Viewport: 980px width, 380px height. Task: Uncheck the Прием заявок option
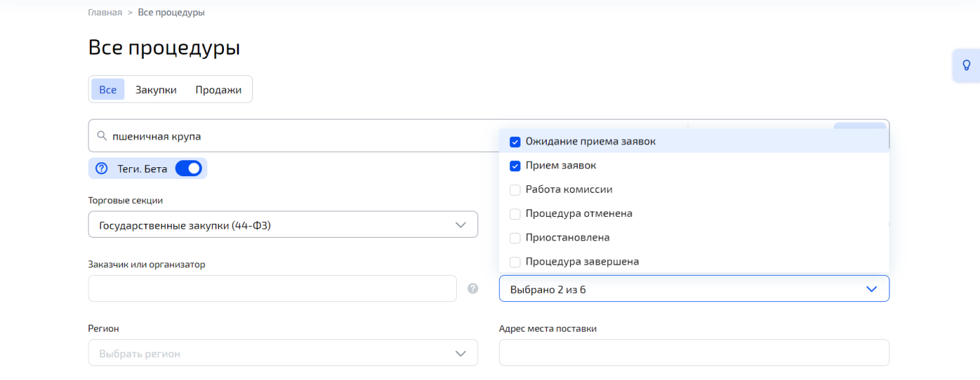515,166
